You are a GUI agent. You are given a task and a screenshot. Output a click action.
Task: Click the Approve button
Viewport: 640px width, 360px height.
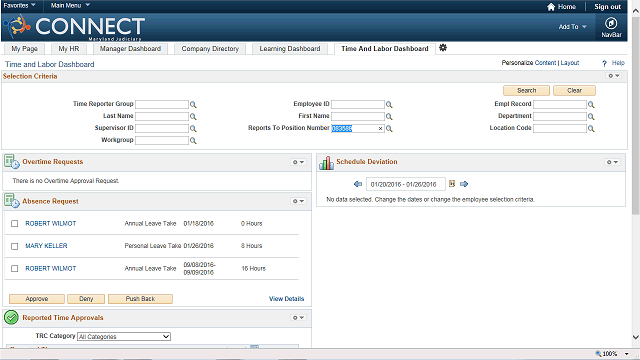pyautogui.click(x=37, y=299)
